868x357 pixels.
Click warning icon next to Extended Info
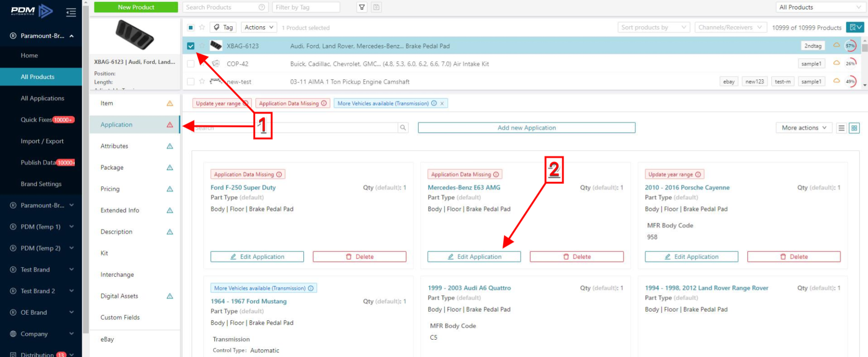point(170,210)
